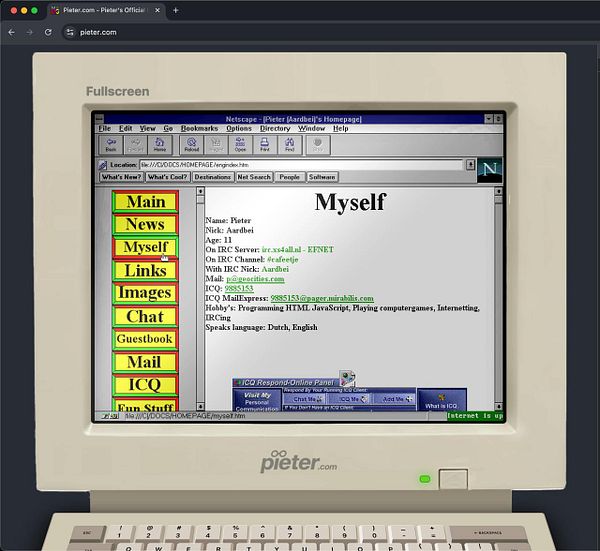Open the Edit menu
This screenshot has width=600, height=551.
(x=126, y=129)
